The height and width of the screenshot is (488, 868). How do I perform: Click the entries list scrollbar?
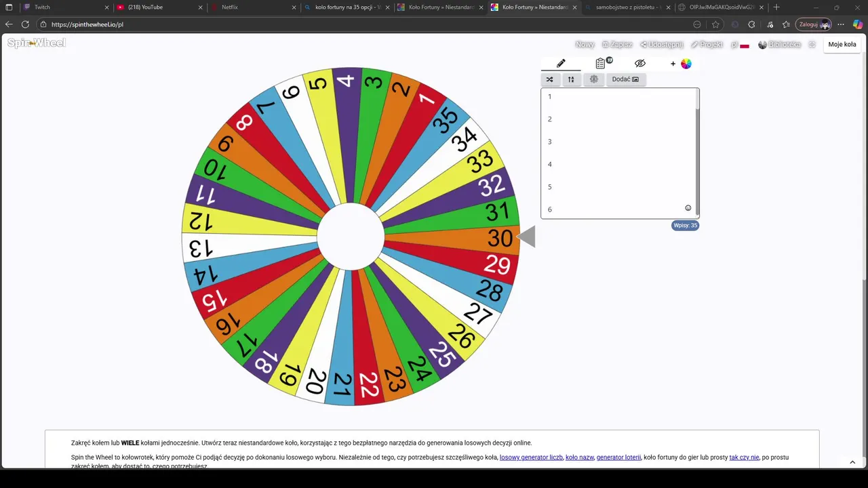click(x=697, y=153)
